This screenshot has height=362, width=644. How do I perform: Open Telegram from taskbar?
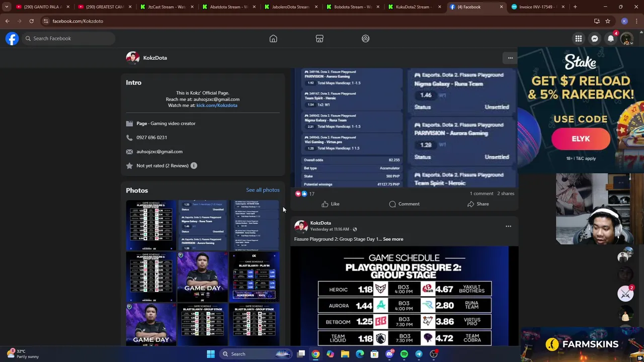tap(419, 354)
